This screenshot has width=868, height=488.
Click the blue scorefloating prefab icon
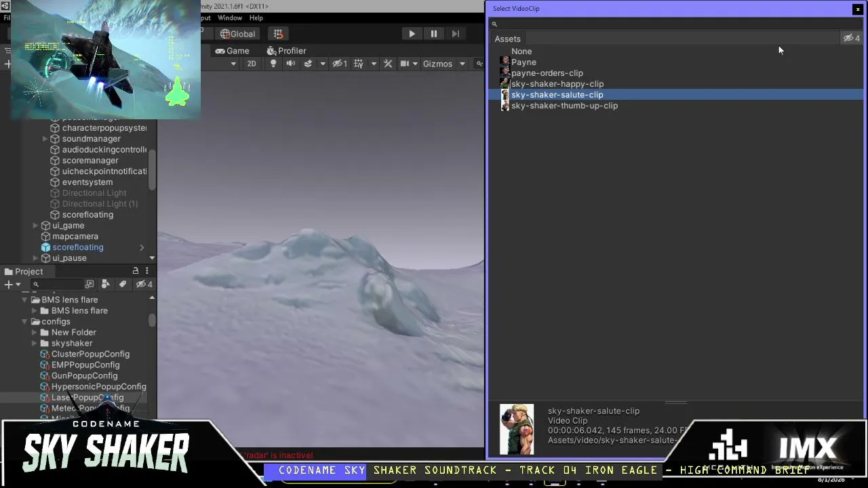pos(45,247)
